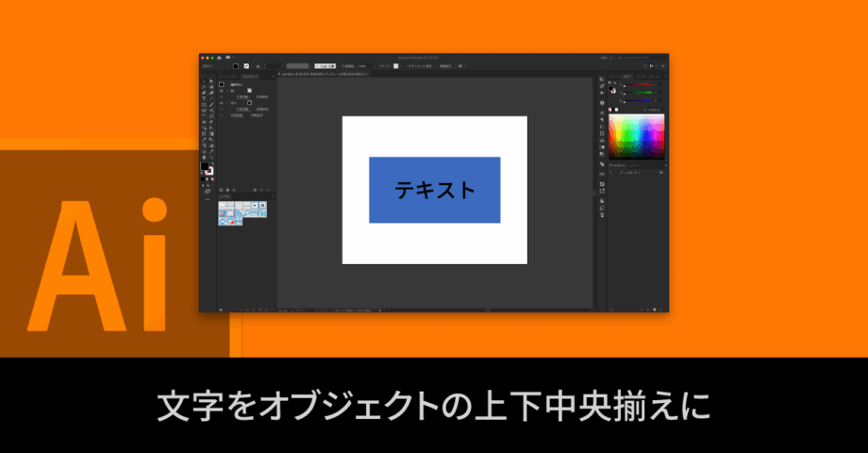Viewport: 868px width, 453px height.
Task: Toggle eye of opacity row under 塗り
Action: click(222, 109)
